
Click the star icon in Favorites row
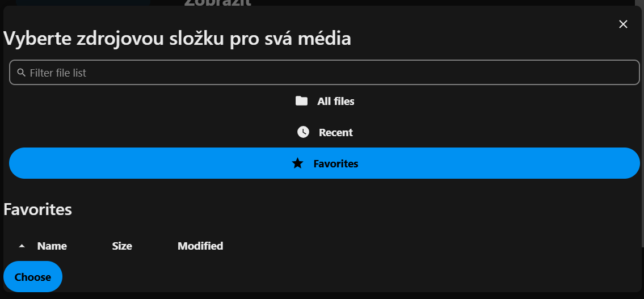click(297, 163)
